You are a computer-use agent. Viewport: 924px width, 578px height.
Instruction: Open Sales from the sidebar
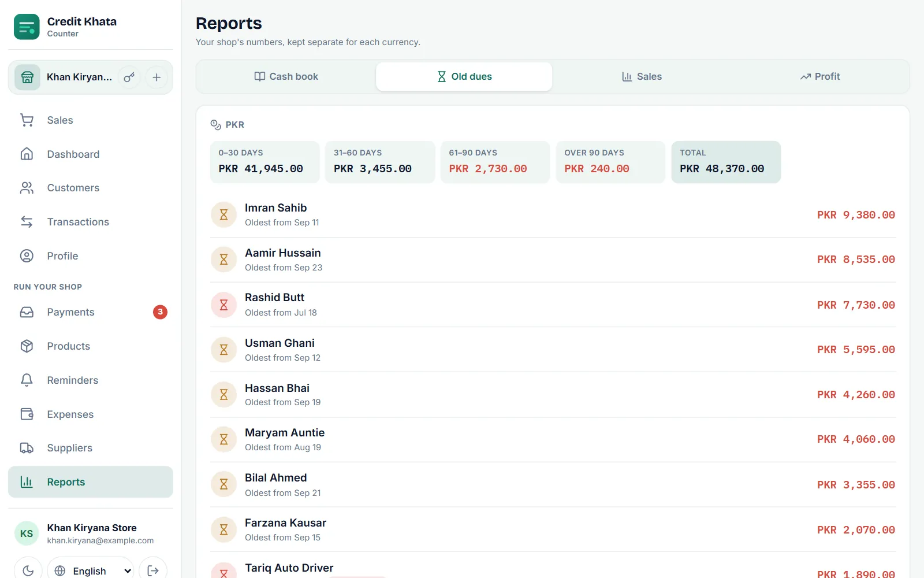(x=91, y=120)
